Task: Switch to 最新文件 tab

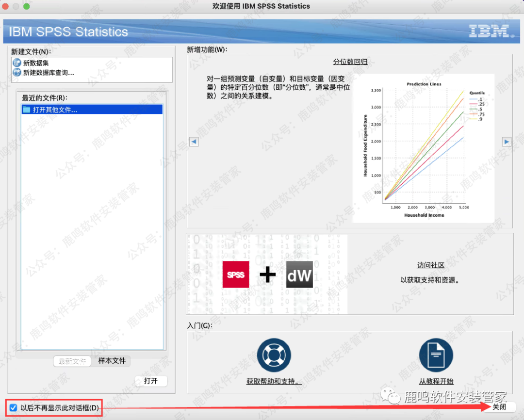Action: (x=72, y=361)
